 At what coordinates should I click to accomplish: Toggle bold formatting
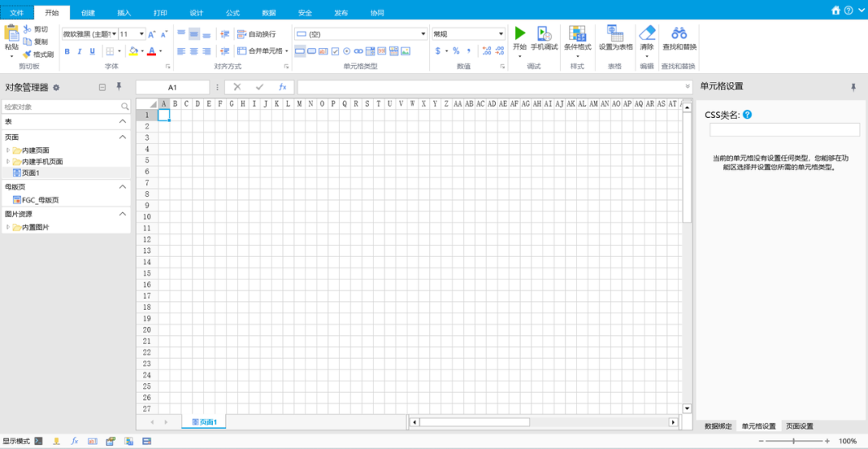tap(67, 51)
